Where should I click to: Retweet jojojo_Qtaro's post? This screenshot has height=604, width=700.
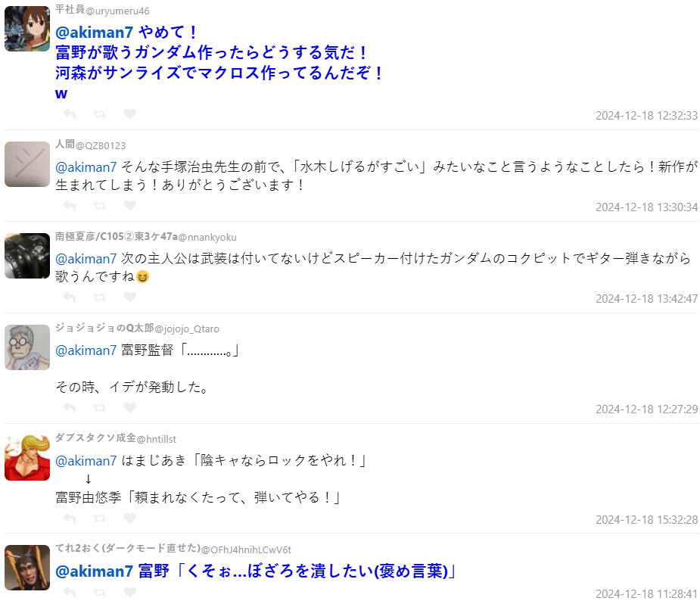point(100,407)
